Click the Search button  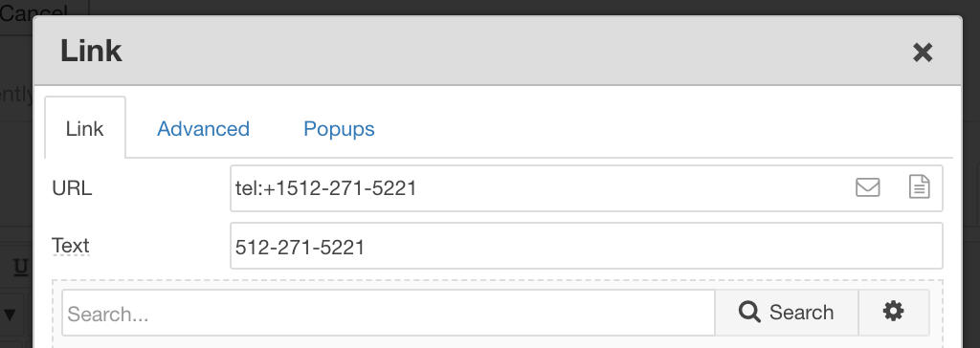pyautogui.click(x=787, y=312)
